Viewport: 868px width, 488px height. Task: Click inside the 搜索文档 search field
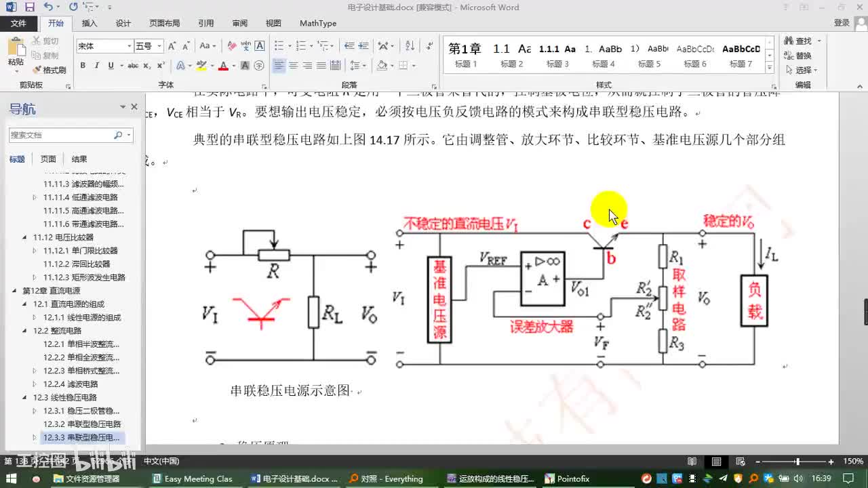tap(61, 135)
